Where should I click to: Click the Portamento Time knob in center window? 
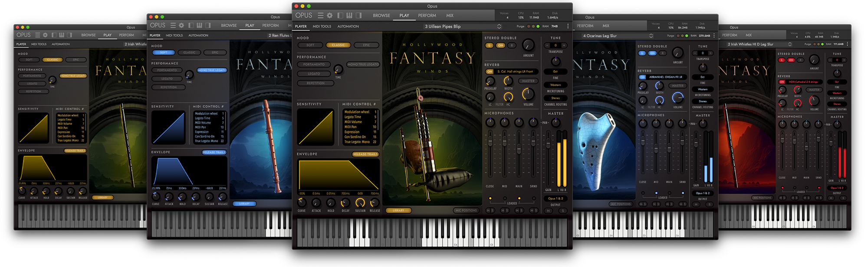(x=338, y=69)
